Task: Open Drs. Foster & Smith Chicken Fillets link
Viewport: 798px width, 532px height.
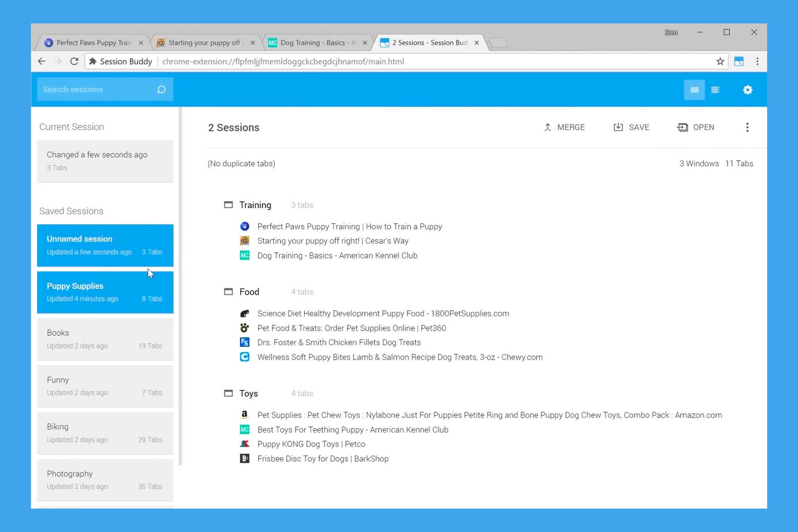Action: click(339, 342)
